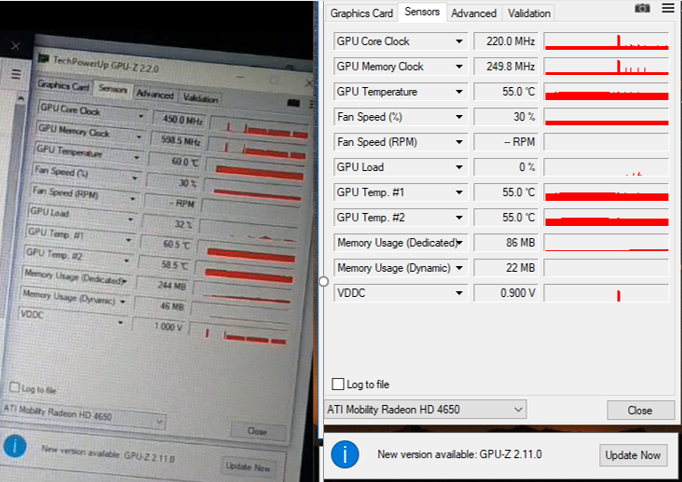
Task: Click the 249.8 MHz memory clock value
Action: pos(506,67)
